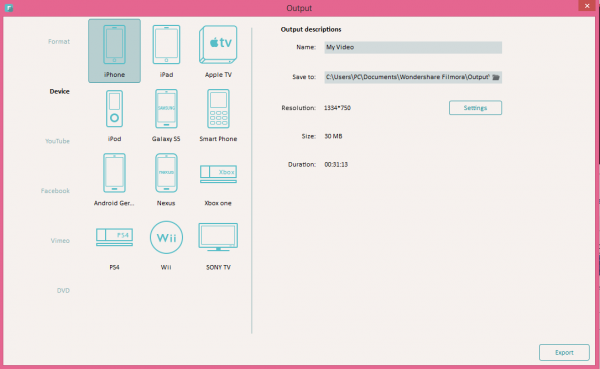Switch to the Format tab
600x369 pixels.
click(59, 41)
